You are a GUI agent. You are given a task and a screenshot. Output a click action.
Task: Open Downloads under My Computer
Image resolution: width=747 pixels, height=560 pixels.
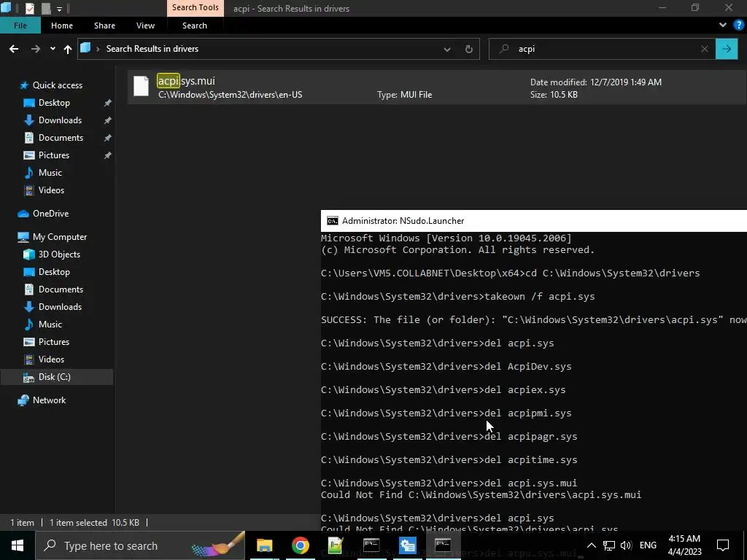click(x=60, y=307)
